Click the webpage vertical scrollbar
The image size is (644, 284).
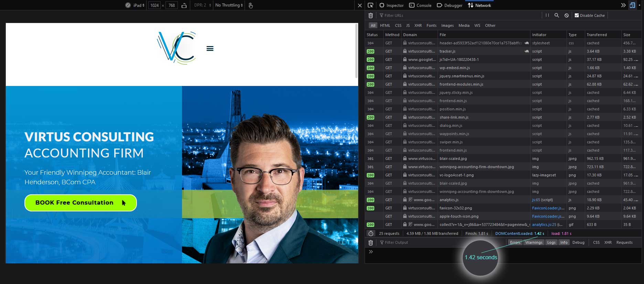356,51
